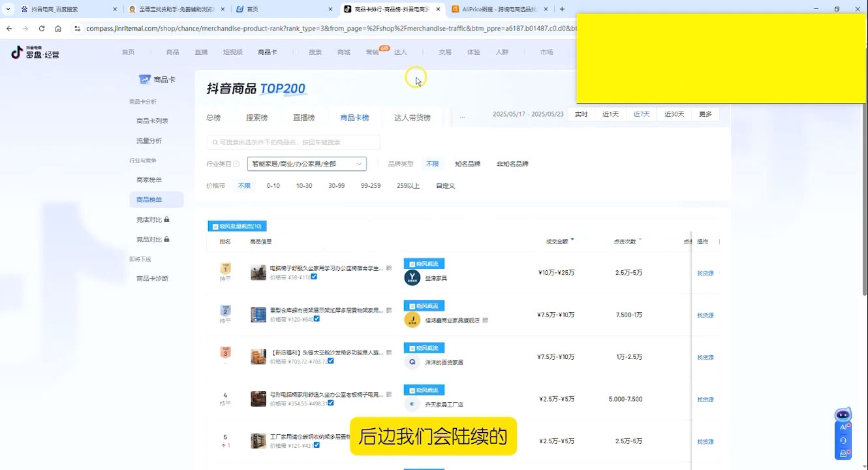Open 市场 top navigation menu
Image resolution: width=868 pixels, height=470 pixels.
coord(546,52)
